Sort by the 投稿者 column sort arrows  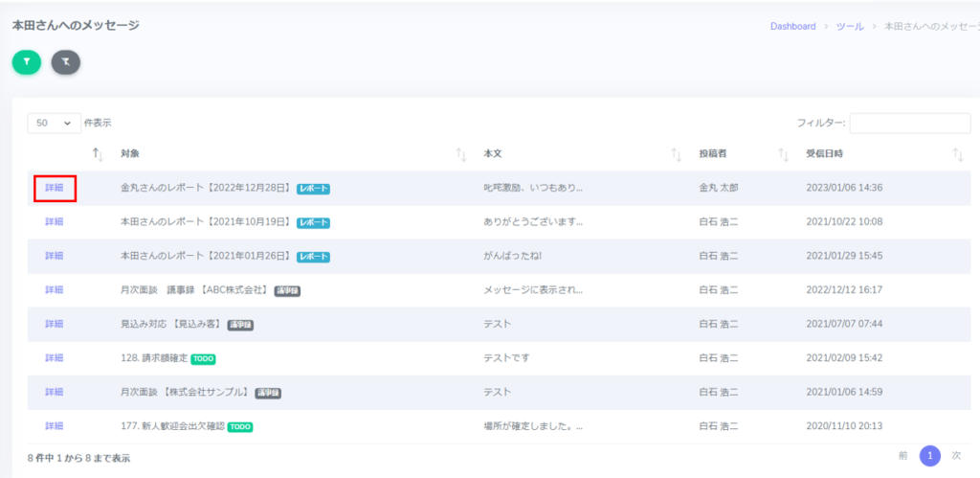(783, 154)
